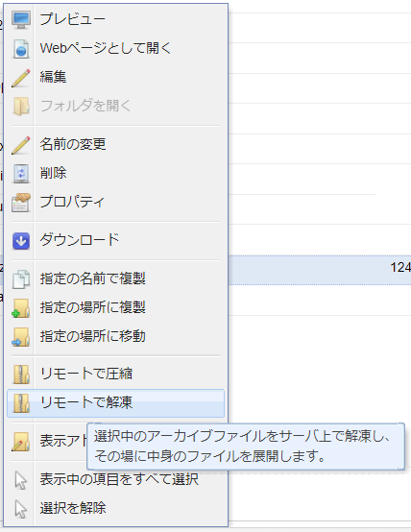The width and height of the screenshot is (411, 532).
Task: Select 選択を解除 at the menu bottom
Action: point(116,509)
